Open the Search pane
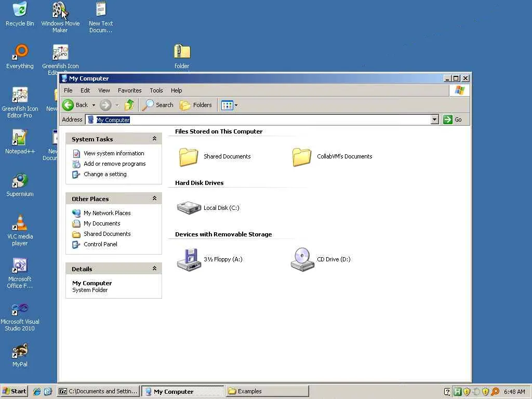 tap(158, 105)
